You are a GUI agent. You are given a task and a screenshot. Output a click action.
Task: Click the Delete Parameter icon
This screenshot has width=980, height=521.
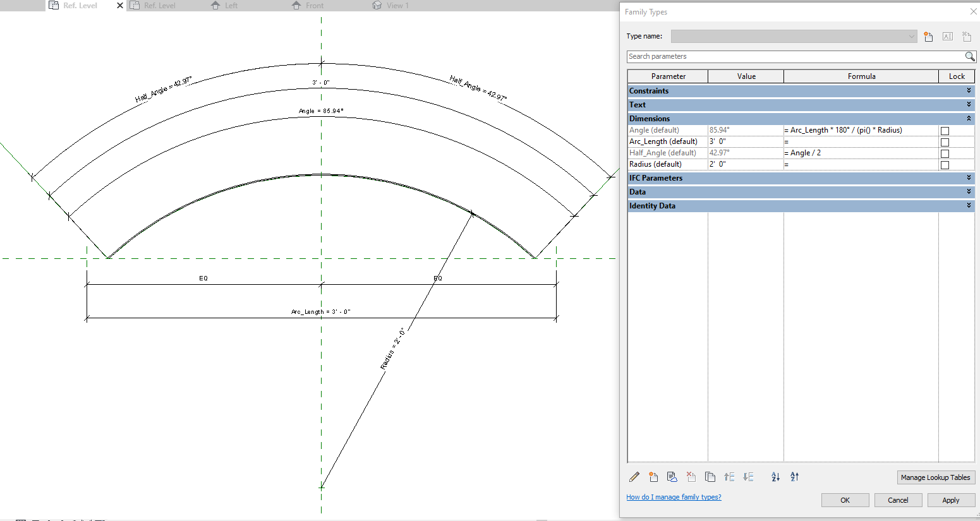tap(691, 477)
